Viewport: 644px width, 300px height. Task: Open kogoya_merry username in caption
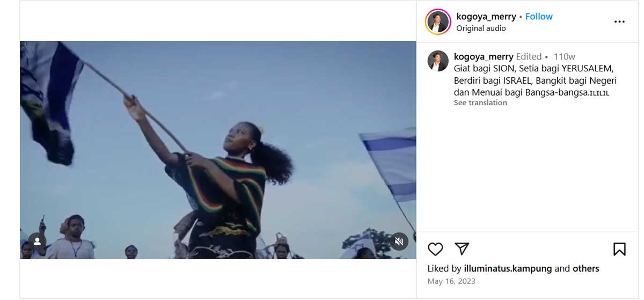(x=484, y=56)
